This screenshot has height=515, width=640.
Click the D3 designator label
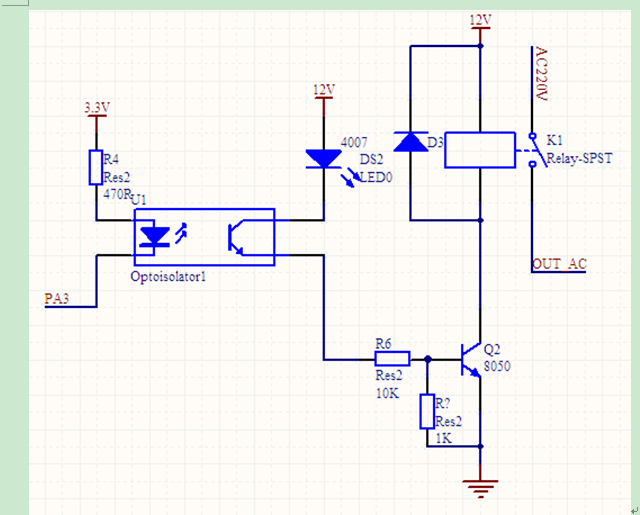pos(435,142)
